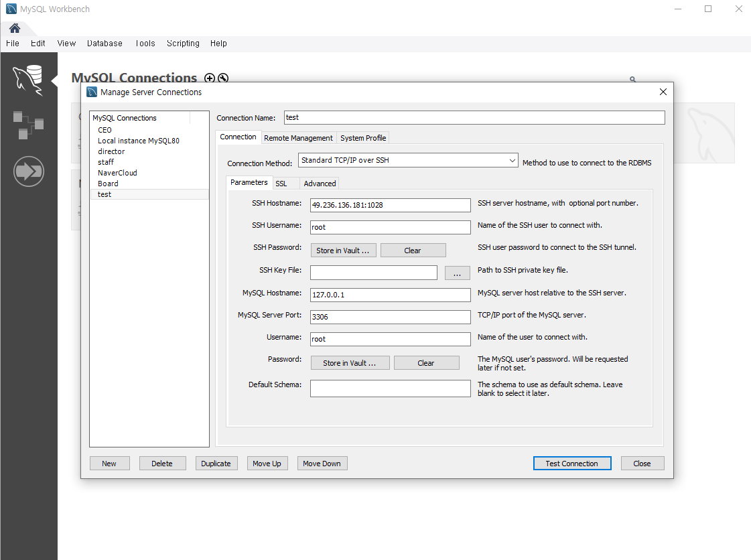The width and height of the screenshot is (751, 560).
Task: Select the Parameters sub-tab
Action: point(249,182)
